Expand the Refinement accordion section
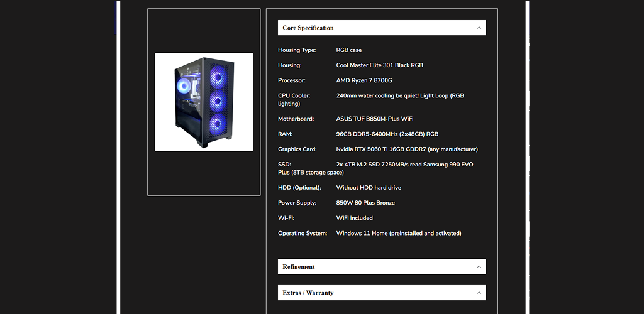 tap(299, 267)
